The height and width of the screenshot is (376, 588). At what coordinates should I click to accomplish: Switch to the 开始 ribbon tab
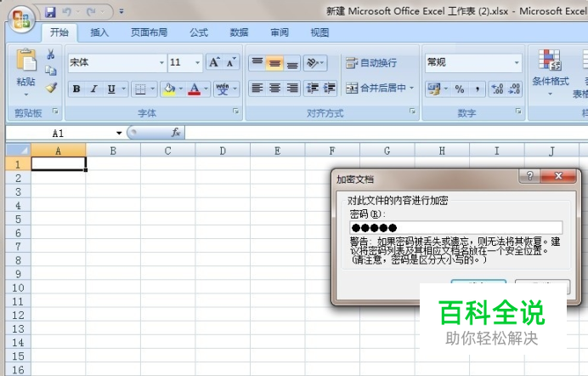[x=59, y=32]
